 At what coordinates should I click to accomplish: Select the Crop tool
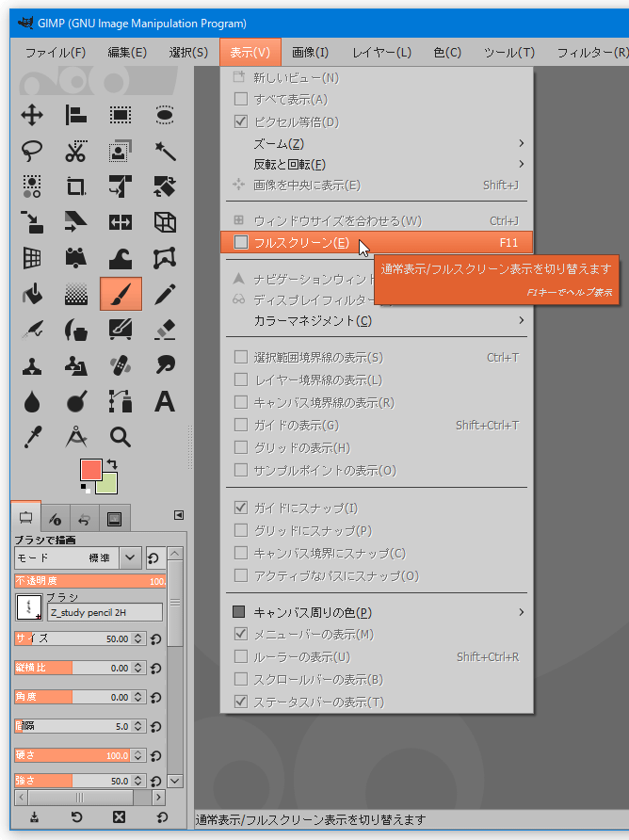click(x=76, y=186)
